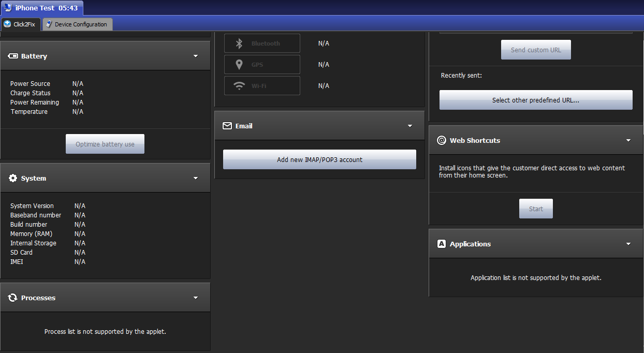Collapse the Battery panel
The height and width of the screenshot is (353, 644).
[196, 55]
